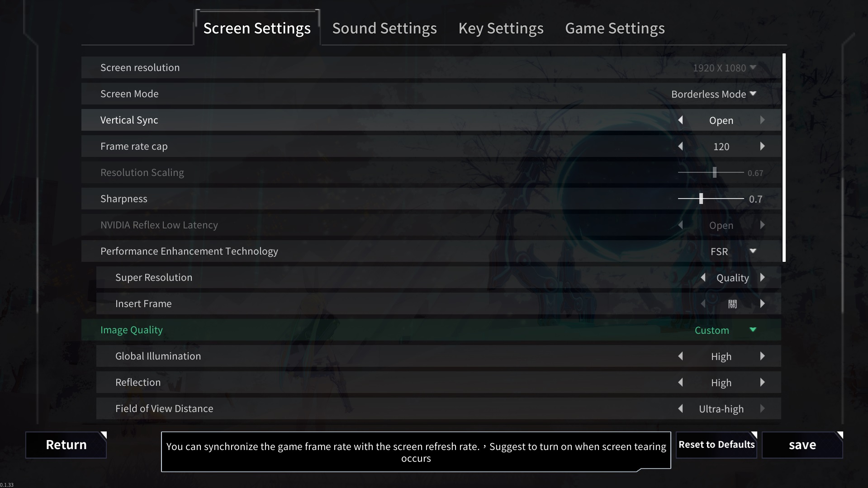The width and height of the screenshot is (868, 488).
Task: Open the Performance Enhancement Technology dropdown
Action: point(733,251)
